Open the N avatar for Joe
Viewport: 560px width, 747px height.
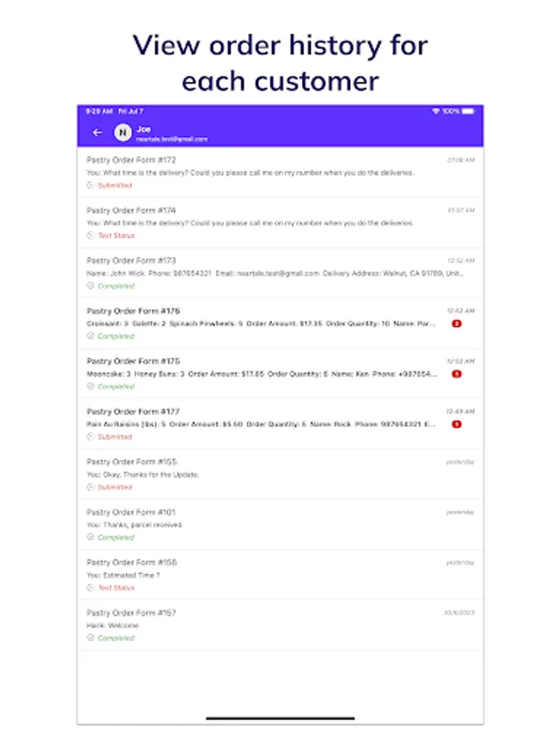(x=123, y=133)
